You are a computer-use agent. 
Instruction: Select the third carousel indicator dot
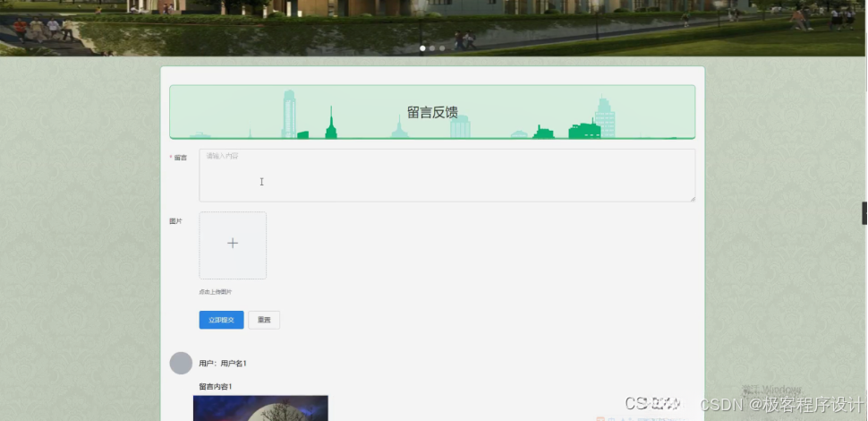[x=442, y=48]
